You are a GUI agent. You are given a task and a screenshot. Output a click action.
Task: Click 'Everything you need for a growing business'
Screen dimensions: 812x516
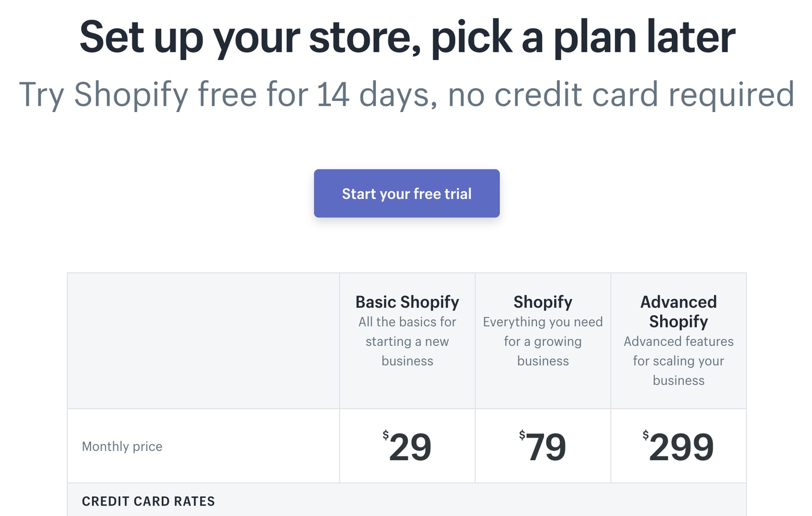pos(543,341)
